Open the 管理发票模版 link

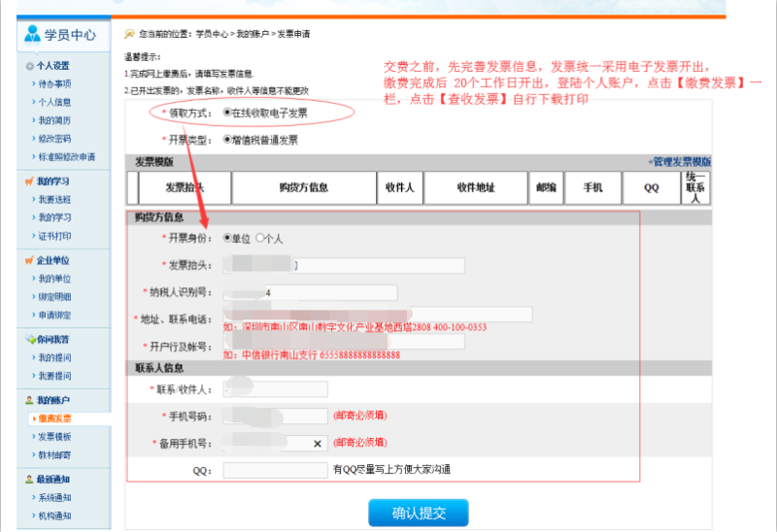coord(679,162)
